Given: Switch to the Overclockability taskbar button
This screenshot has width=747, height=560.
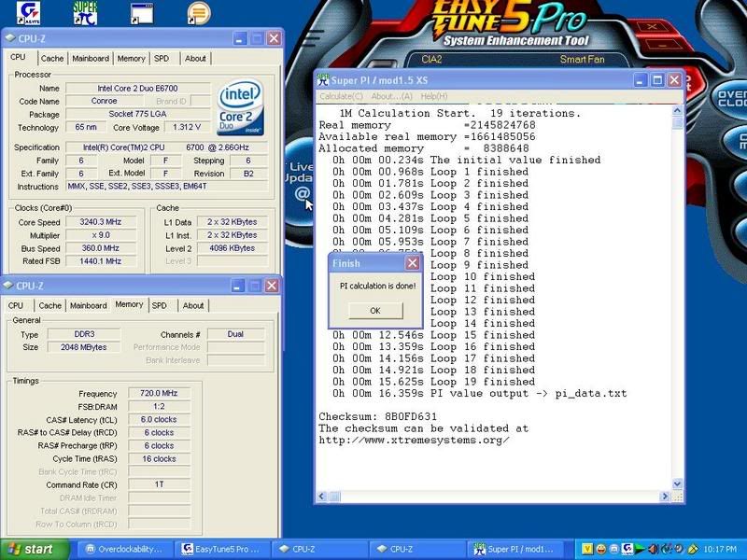Looking at the screenshot, I should coord(123,549).
